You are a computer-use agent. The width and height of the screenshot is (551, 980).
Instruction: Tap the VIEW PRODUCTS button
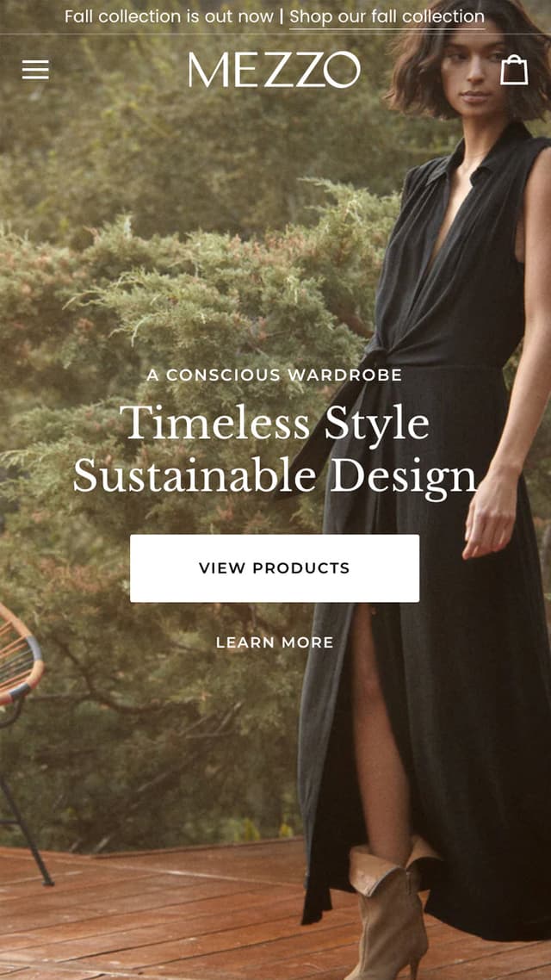[275, 568]
